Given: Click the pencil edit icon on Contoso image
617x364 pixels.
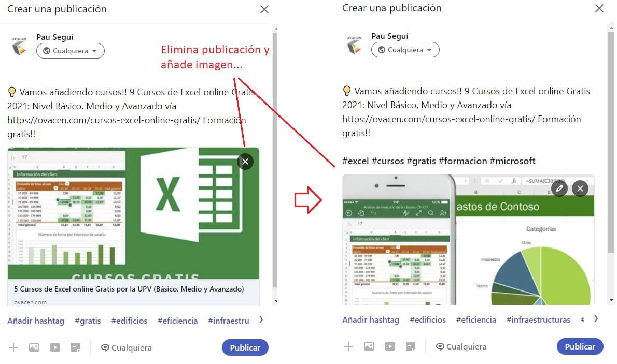Looking at the screenshot, I should (x=559, y=188).
